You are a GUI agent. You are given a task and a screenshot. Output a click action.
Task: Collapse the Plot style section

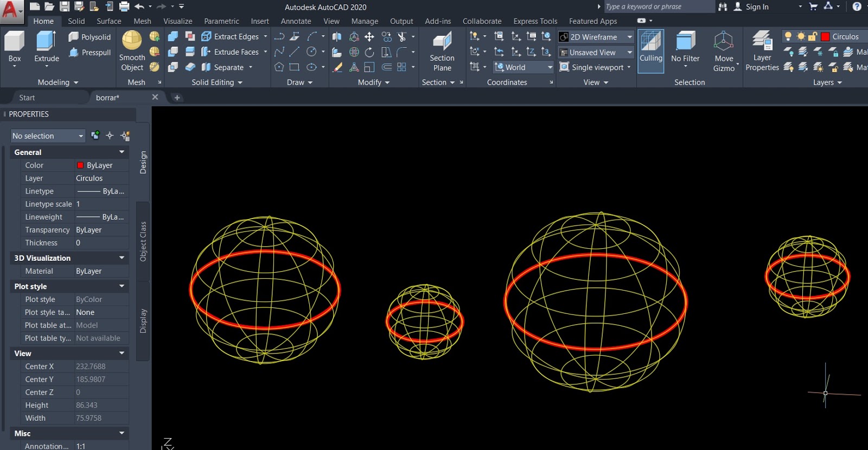tap(122, 286)
